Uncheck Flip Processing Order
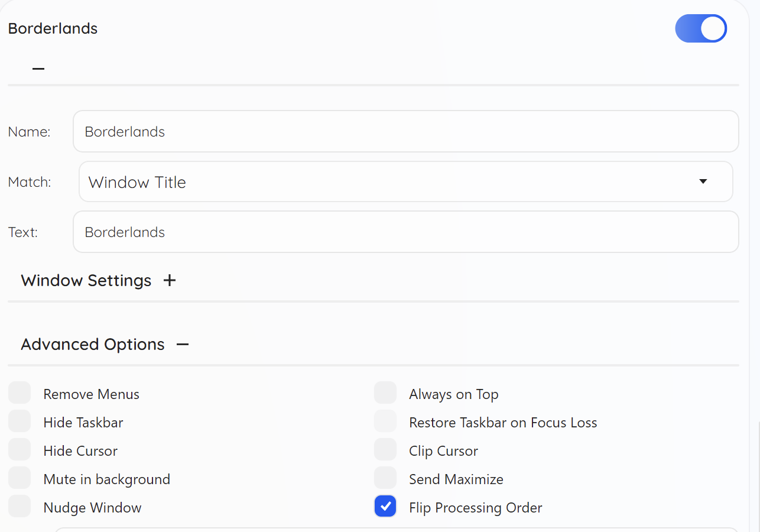Image resolution: width=760 pixels, height=532 pixels. point(385,507)
